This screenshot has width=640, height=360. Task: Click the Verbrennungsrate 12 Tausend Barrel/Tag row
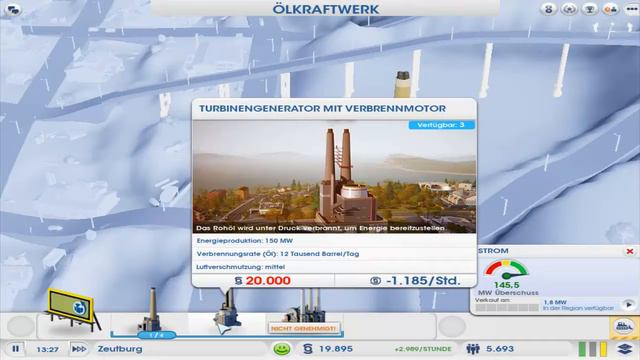[334, 254]
